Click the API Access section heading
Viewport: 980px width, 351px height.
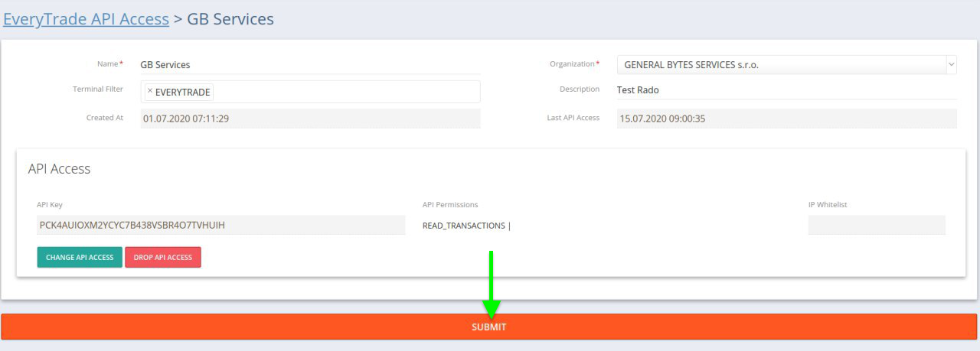[59, 169]
